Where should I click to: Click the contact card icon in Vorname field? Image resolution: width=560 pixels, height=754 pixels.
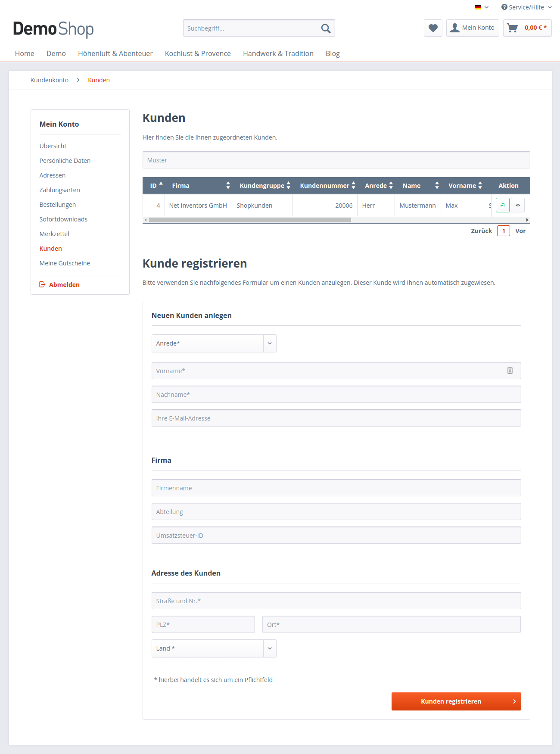(510, 371)
